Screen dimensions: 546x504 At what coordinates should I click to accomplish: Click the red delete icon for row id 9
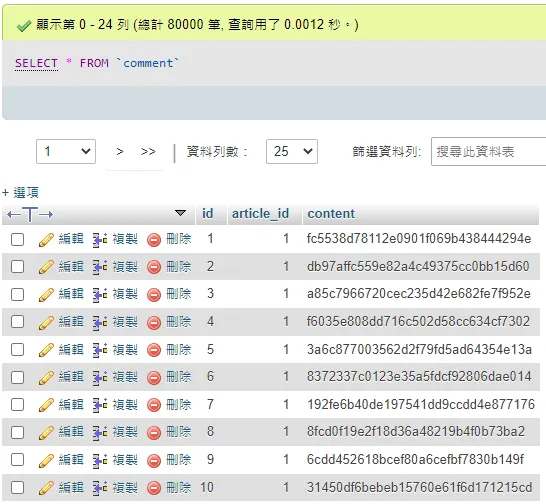click(154, 460)
